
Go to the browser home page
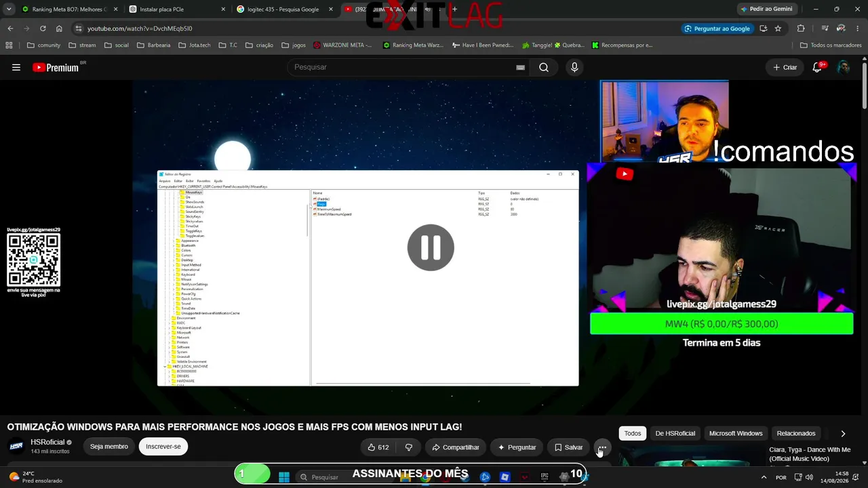click(59, 28)
